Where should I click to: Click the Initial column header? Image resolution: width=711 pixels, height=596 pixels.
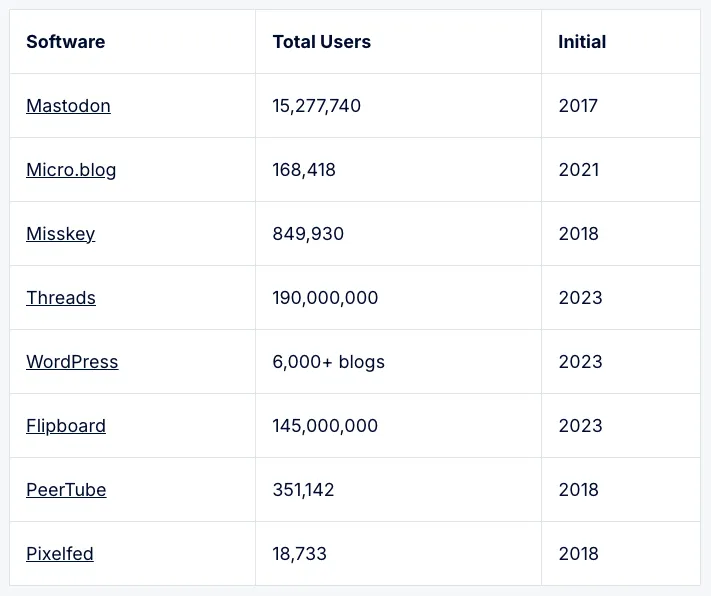coord(582,42)
